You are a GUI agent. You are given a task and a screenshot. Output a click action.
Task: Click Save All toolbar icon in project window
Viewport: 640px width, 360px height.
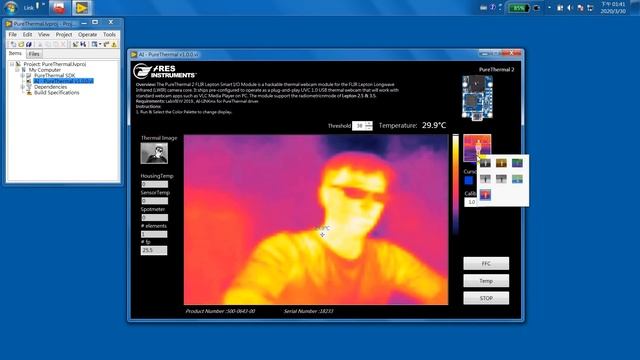click(x=29, y=44)
